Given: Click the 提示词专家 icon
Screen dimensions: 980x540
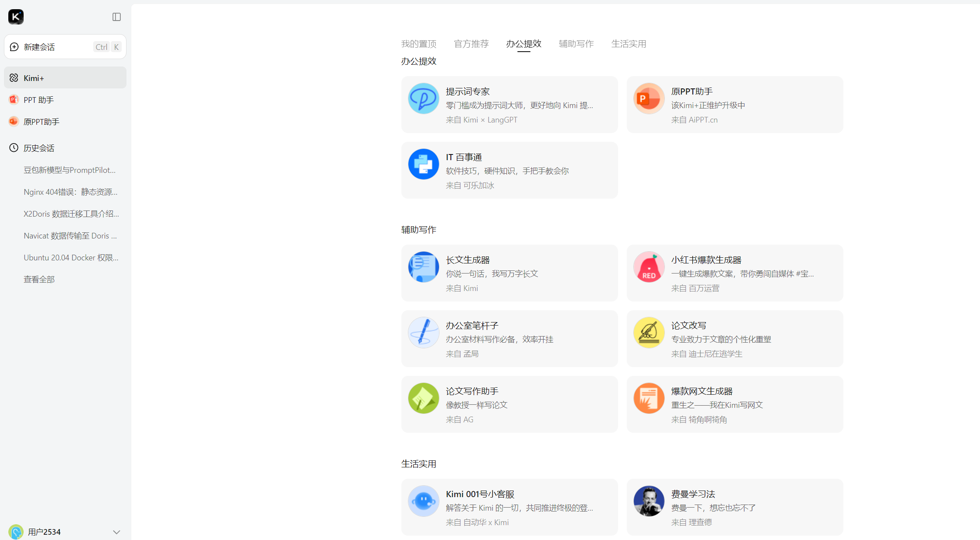Looking at the screenshot, I should (423, 98).
